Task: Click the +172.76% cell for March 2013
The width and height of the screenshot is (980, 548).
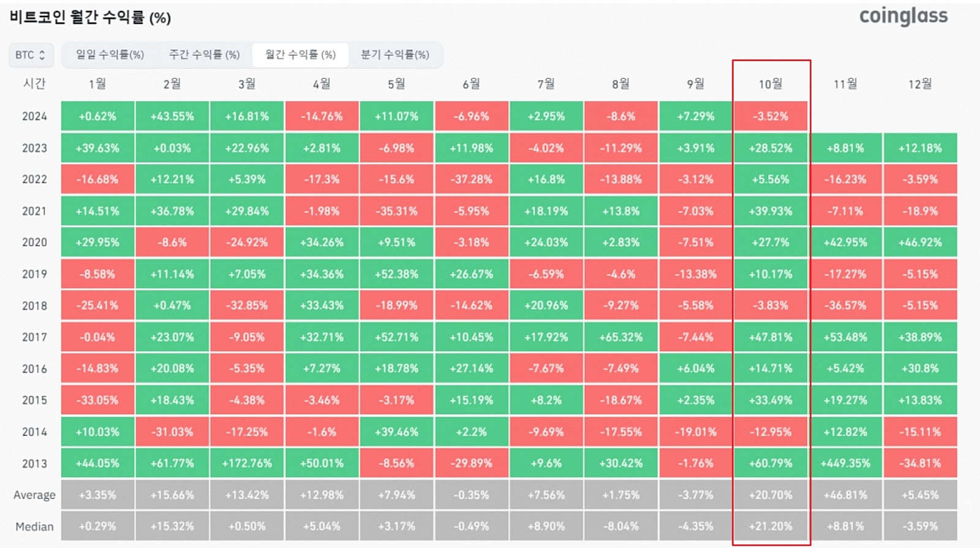Action: click(x=247, y=463)
